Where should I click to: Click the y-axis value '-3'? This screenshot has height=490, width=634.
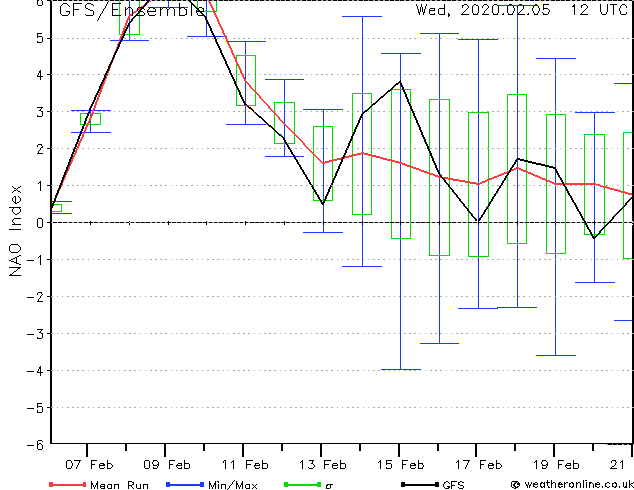click(35, 334)
